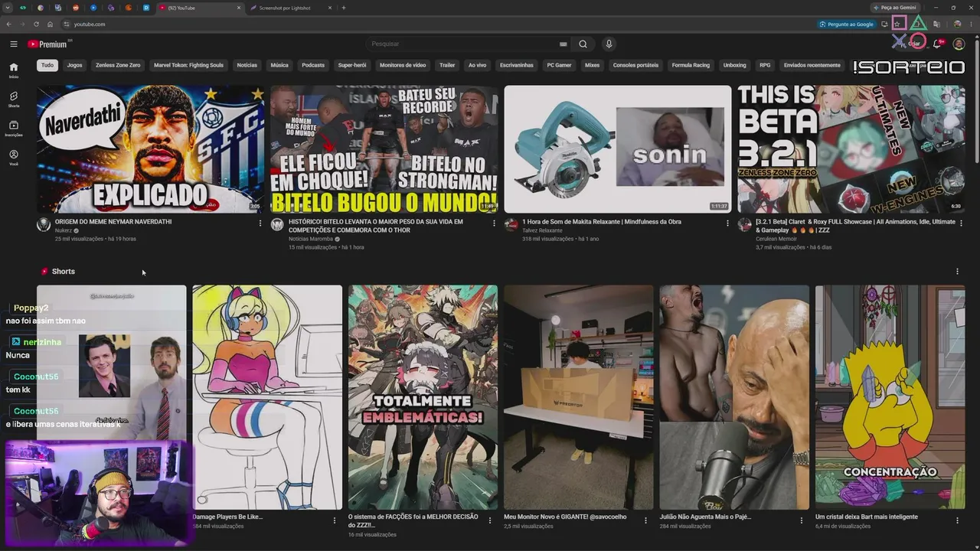Open the Shorts section three-dot menu
980x551 pixels.
coord(957,271)
